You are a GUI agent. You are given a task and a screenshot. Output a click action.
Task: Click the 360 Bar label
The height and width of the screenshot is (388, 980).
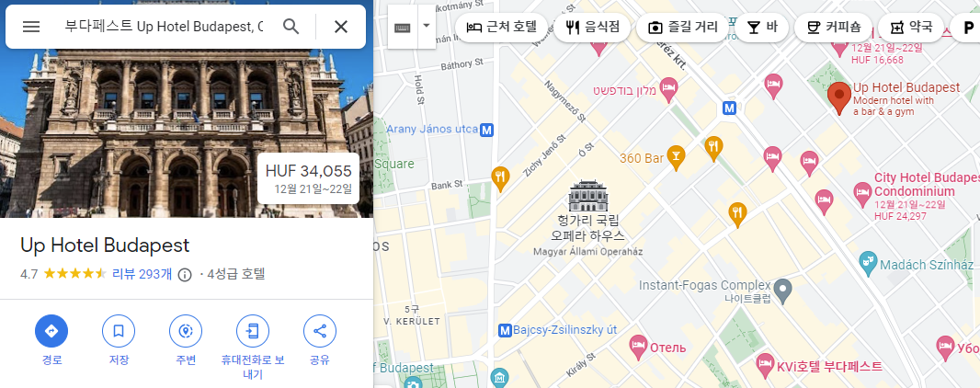tap(642, 158)
